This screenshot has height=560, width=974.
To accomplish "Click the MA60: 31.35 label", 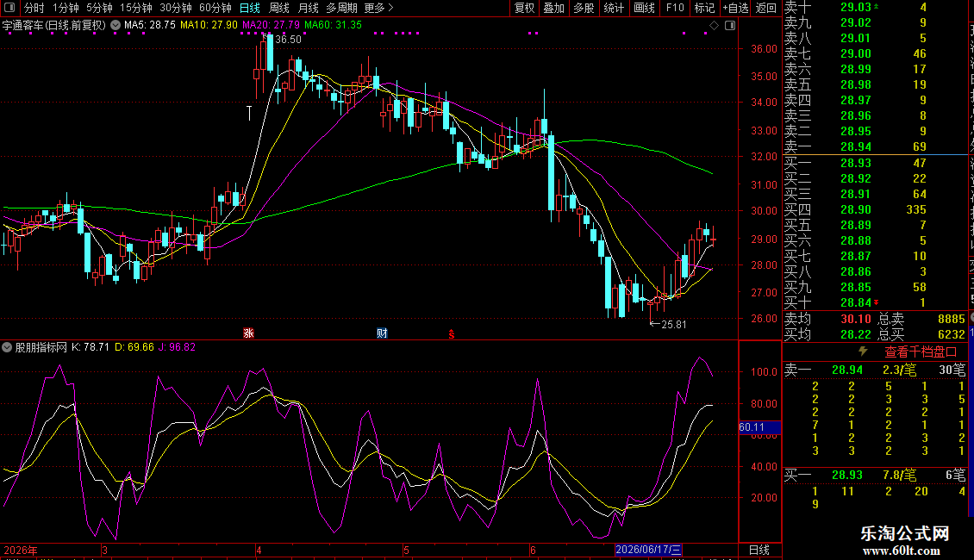I will coord(333,26).
